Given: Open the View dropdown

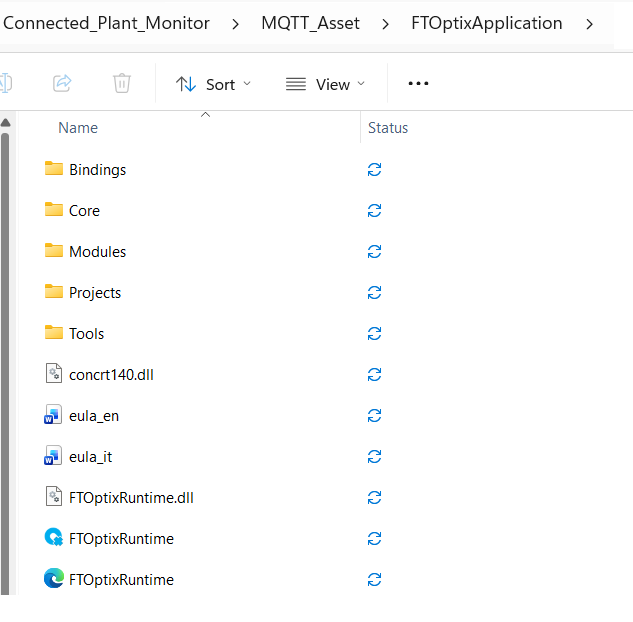Looking at the screenshot, I should tap(325, 84).
